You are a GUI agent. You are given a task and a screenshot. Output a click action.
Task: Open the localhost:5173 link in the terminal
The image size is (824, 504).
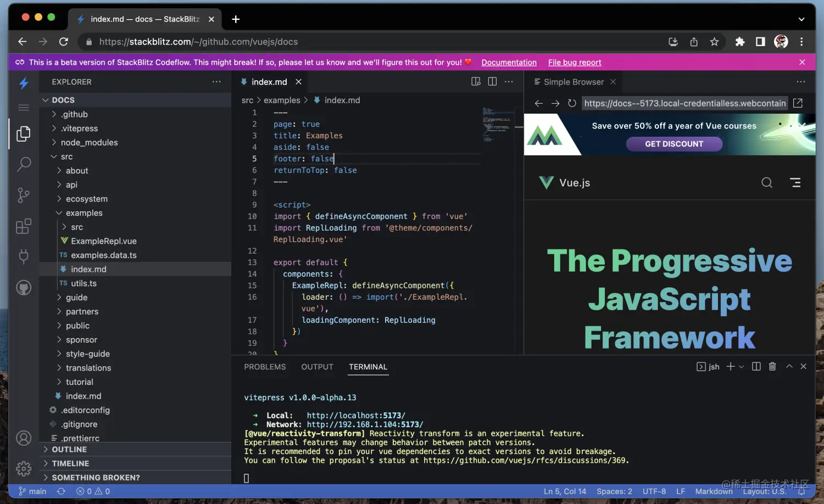(356, 416)
